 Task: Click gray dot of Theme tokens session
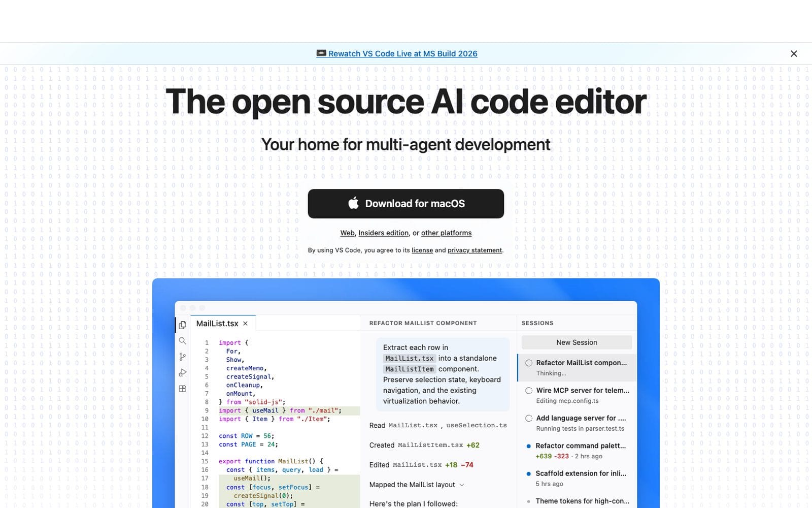528,501
